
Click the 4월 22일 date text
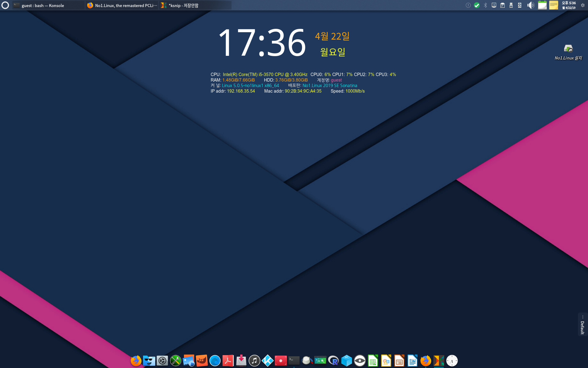tap(332, 36)
